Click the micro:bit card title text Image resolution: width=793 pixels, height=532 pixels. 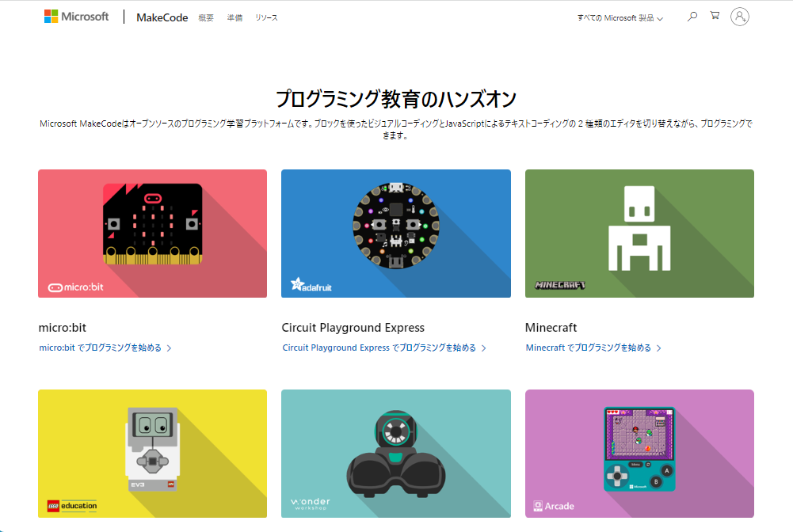63,328
